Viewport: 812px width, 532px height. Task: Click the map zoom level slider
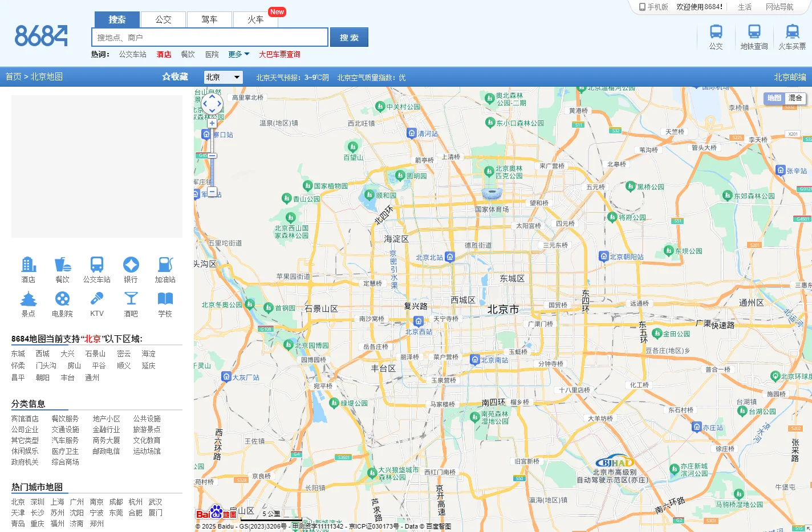coord(212,155)
